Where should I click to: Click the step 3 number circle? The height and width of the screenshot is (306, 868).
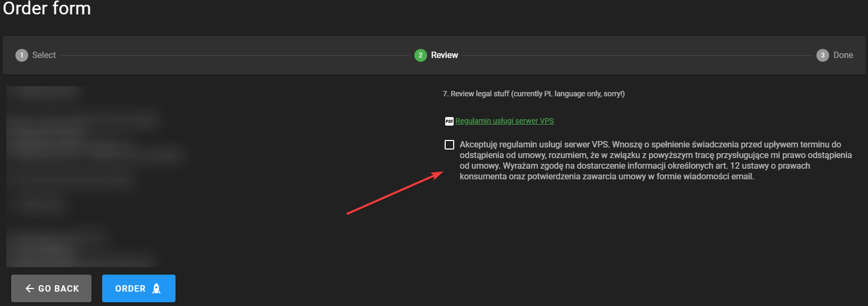(822, 55)
